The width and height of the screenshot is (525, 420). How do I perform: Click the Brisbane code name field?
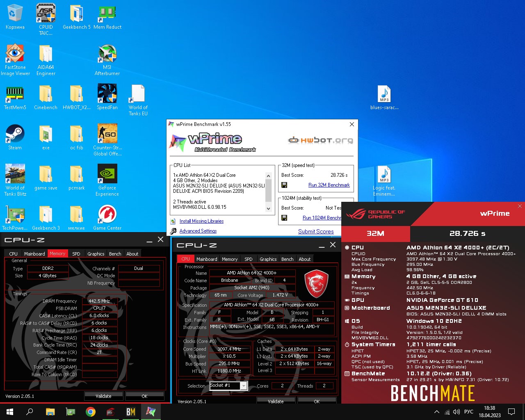tap(229, 281)
